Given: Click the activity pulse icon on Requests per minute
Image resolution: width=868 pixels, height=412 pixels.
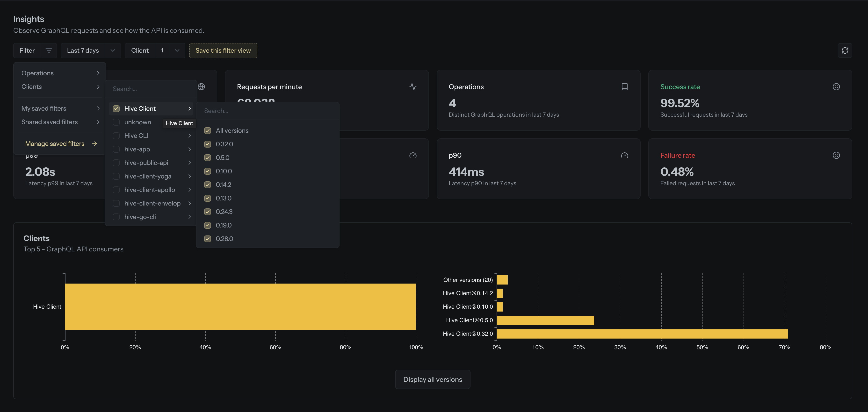Looking at the screenshot, I should (413, 86).
